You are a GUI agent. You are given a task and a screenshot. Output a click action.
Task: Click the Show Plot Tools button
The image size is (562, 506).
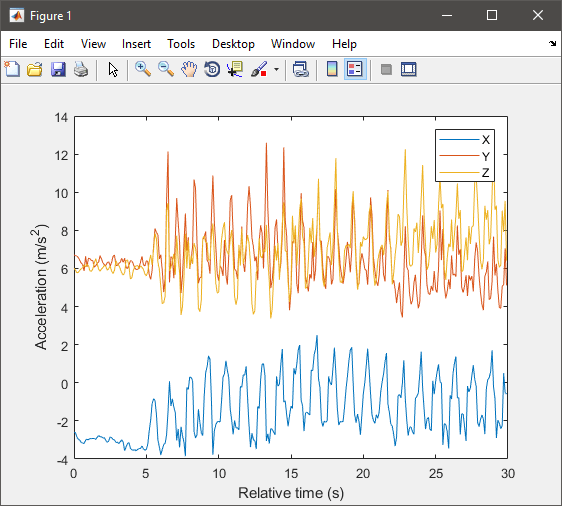tap(409, 69)
